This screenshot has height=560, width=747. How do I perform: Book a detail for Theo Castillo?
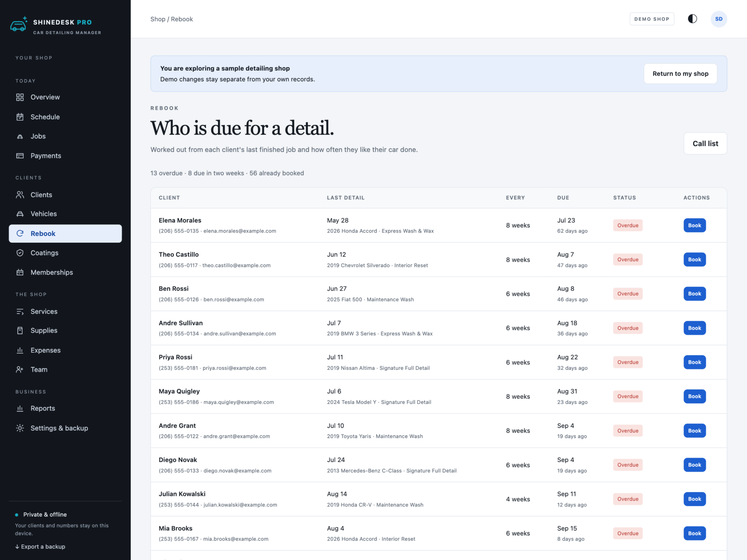point(694,259)
